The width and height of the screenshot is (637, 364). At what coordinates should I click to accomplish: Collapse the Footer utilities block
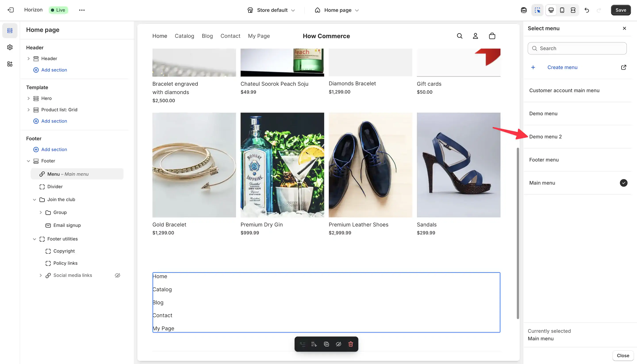[34, 239]
